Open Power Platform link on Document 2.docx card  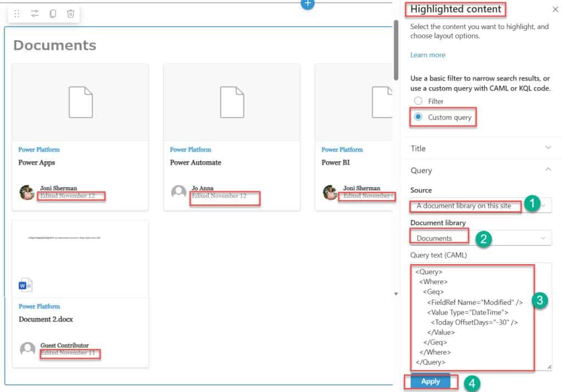40,306
